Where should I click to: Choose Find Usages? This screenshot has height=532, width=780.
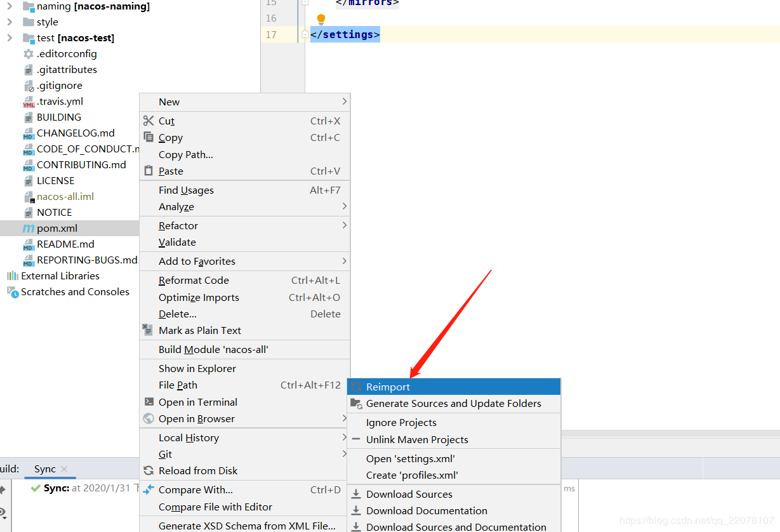point(244,190)
